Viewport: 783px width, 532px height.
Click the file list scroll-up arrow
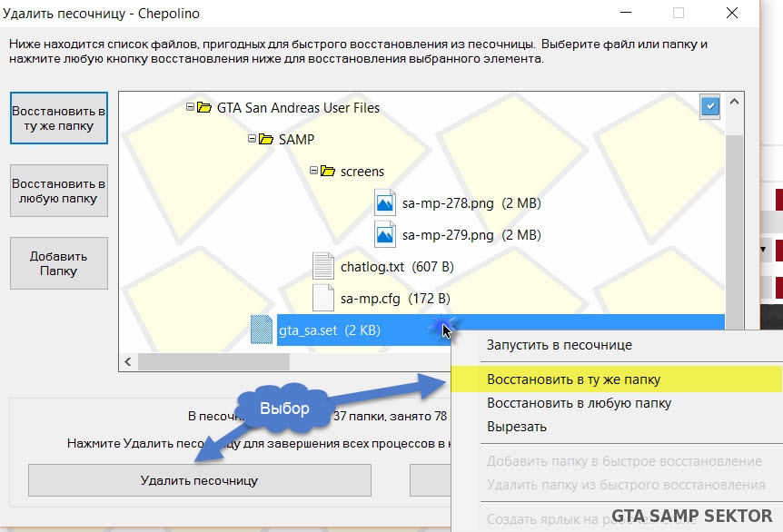pos(734,102)
